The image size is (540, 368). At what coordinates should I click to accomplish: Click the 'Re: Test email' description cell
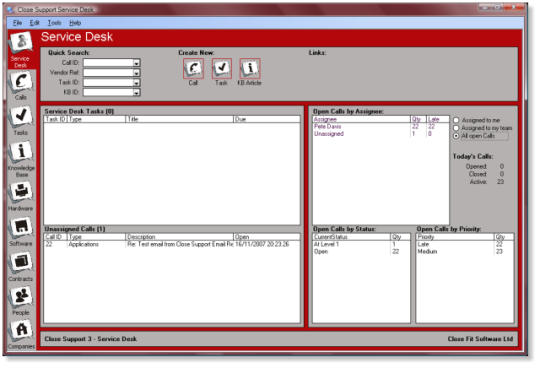pyautogui.click(x=180, y=244)
